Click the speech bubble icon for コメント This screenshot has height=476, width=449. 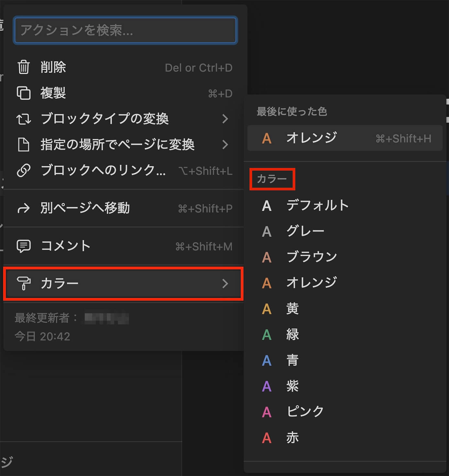pos(24,246)
